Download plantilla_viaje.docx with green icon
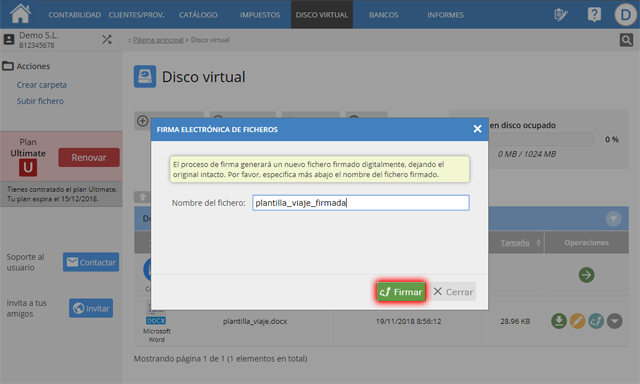This screenshot has height=384, width=640. tap(559, 321)
